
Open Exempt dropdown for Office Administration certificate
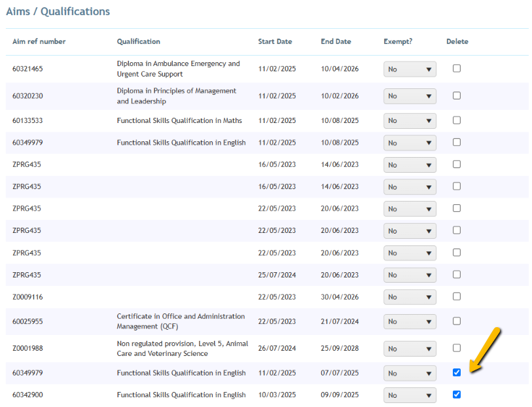point(410,321)
